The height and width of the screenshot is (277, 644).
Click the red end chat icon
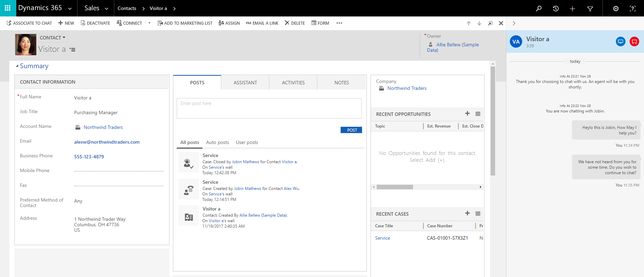click(634, 41)
